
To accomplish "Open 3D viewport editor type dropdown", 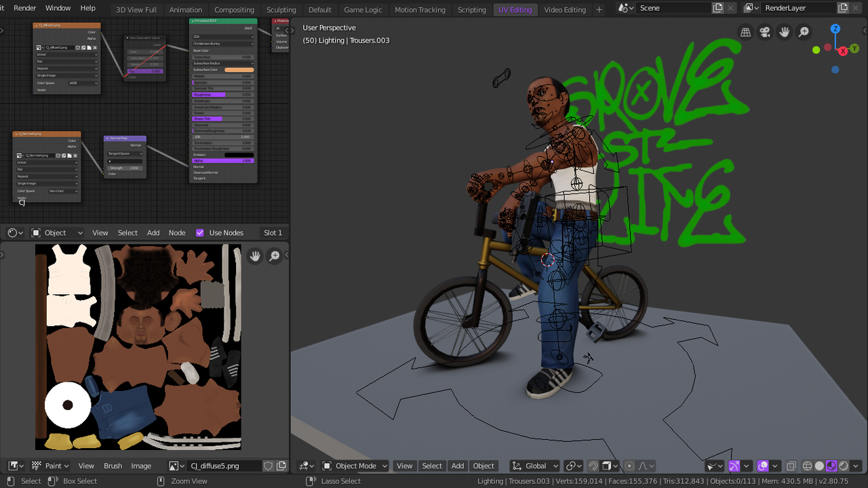I will (x=307, y=466).
